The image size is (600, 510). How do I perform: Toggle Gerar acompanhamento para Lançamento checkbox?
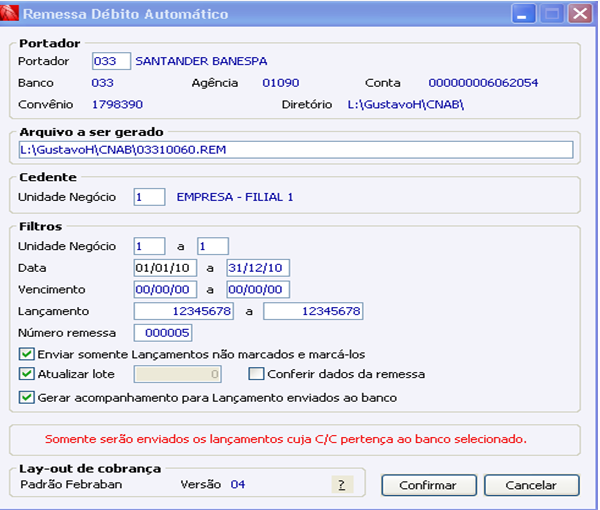click(x=26, y=398)
